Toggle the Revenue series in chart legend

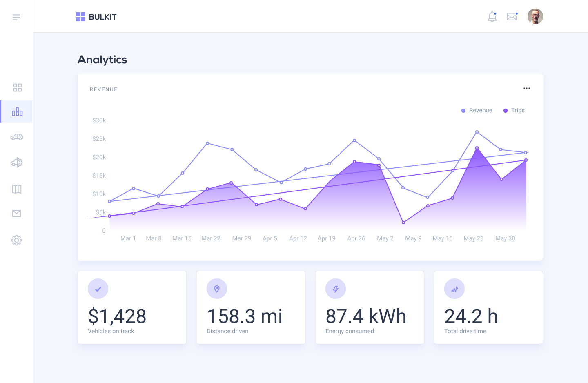[x=477, y=110]
